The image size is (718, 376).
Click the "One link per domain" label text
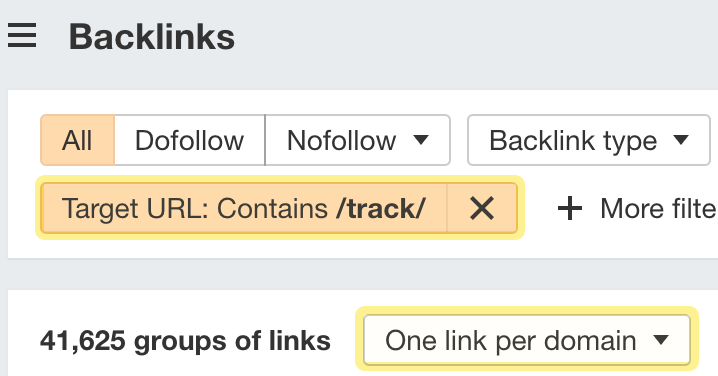(x=511, y=341)
